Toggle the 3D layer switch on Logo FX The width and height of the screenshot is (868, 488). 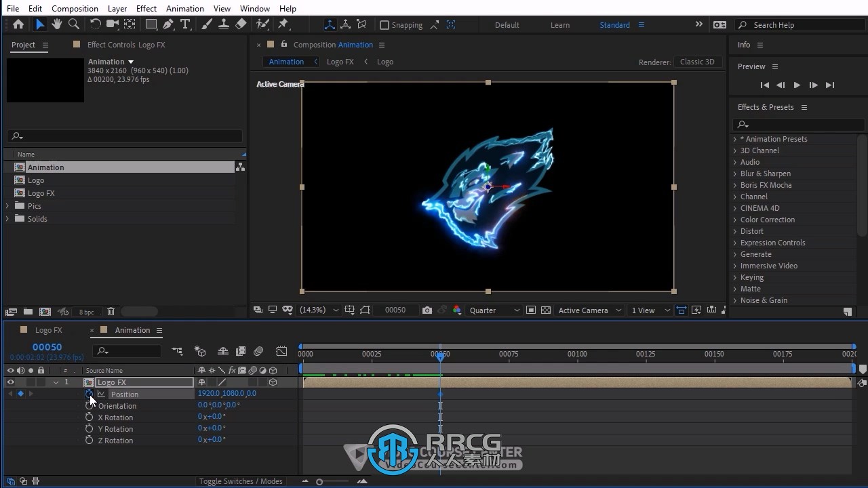click(x=273, y=382)
